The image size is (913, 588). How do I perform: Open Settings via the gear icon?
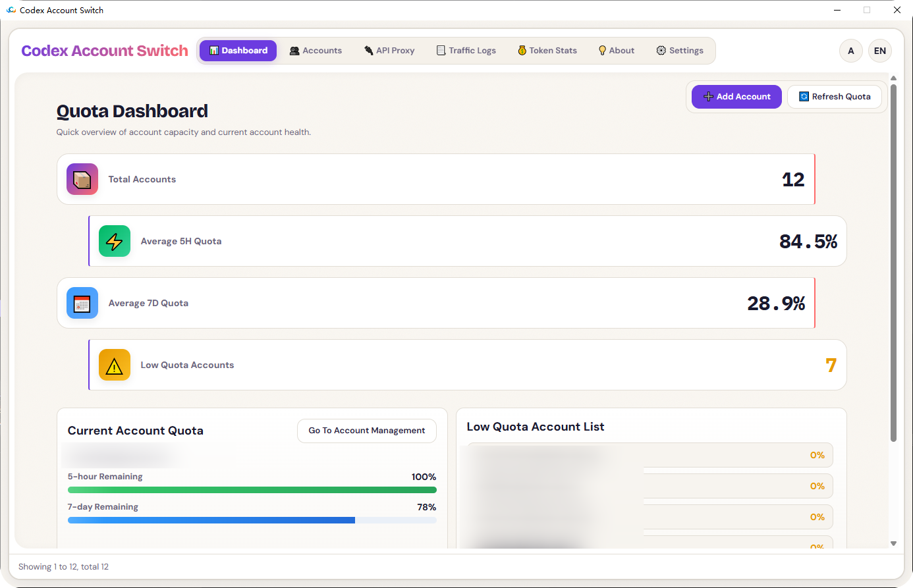pyautogui.click(x=659, y=50)
